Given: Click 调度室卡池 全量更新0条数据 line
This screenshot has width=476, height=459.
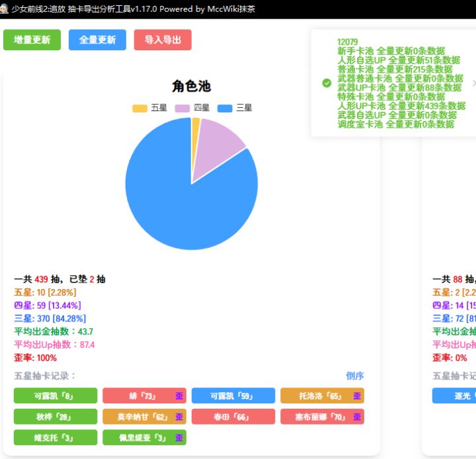Looking at the screenshot, I should click(x=396, y=124).
